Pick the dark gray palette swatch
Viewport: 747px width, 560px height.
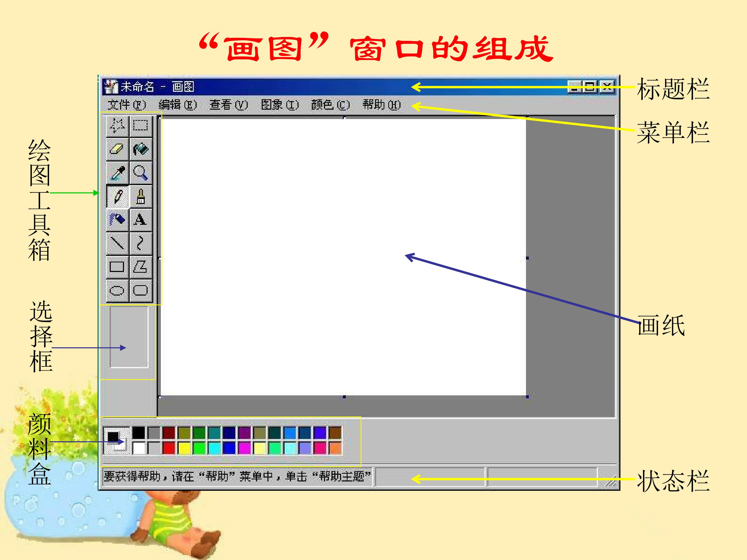tap(154, 432)
